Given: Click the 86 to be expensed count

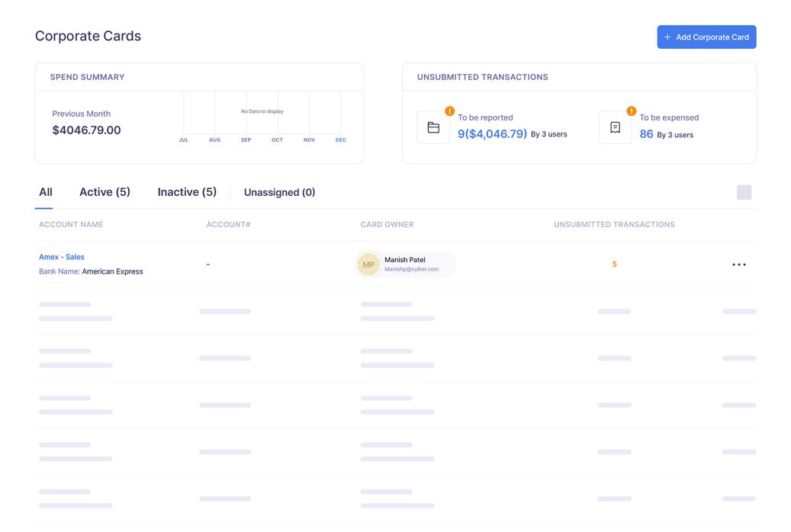Looking at the screenshot, I should [x=646, y=134].
